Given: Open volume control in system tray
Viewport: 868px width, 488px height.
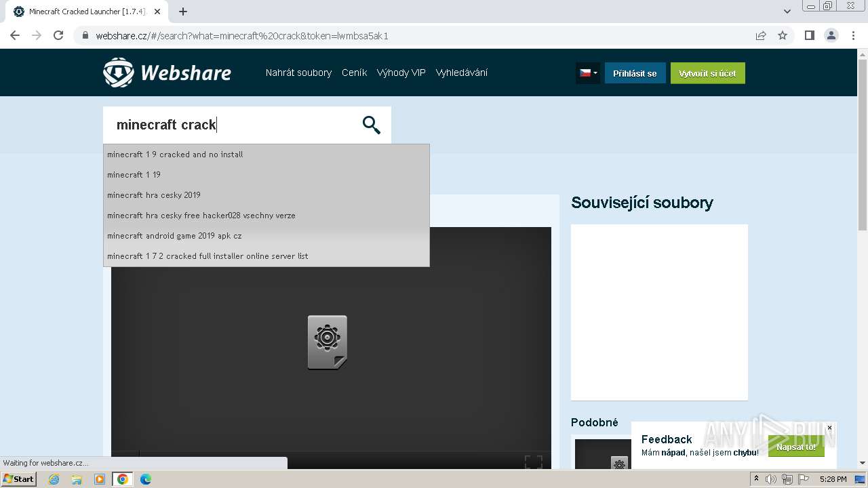Looking at the screenshot, I should (x=771, y=479).
